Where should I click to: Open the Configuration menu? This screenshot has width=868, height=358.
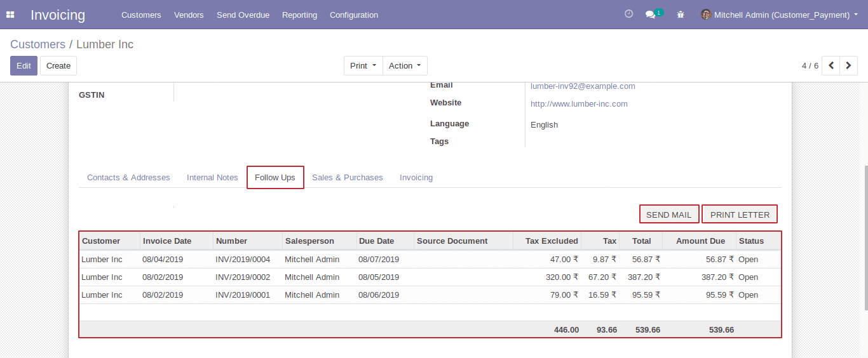354,15
